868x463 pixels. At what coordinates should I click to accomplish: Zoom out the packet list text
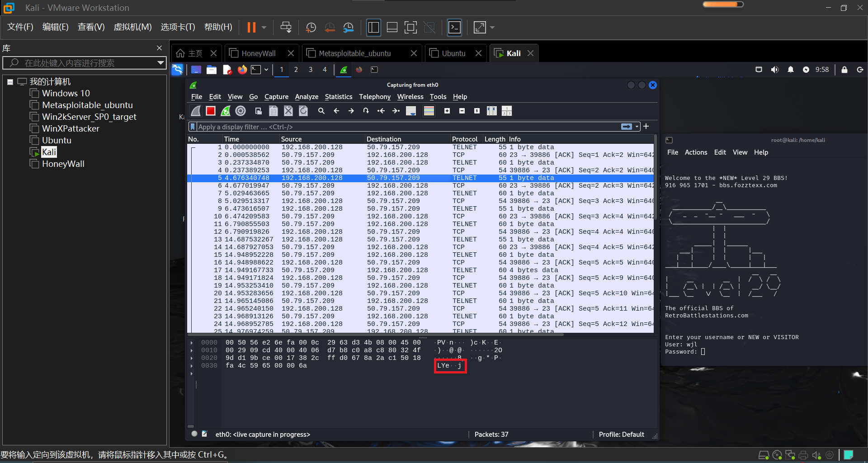(462, 111)
